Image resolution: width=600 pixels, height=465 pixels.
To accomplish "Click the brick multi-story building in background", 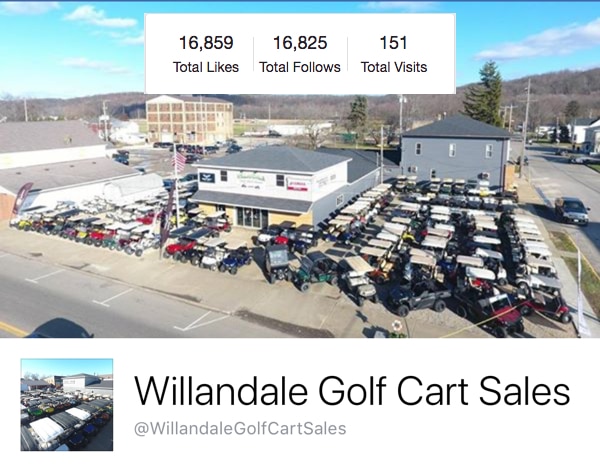I will 189,119.
